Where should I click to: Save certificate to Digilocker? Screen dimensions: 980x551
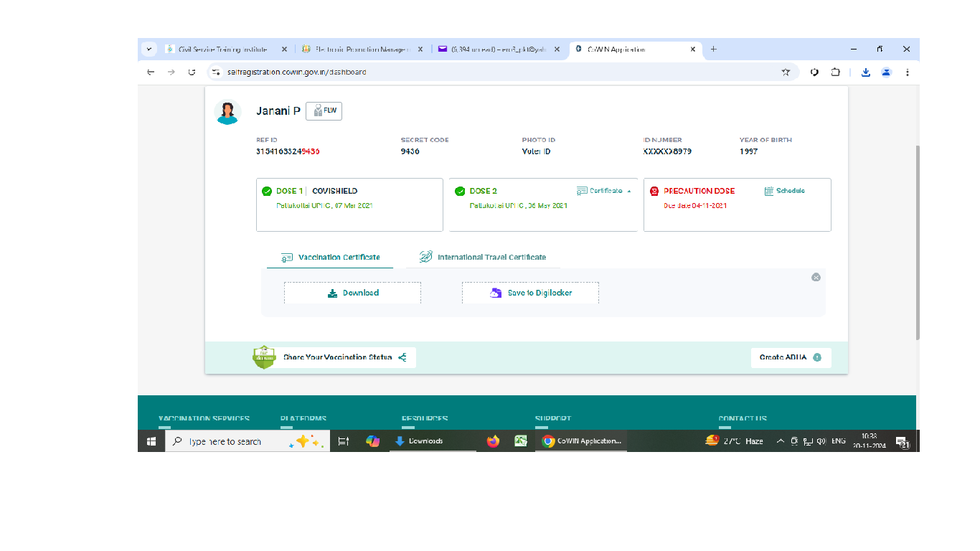coord(530,293)
